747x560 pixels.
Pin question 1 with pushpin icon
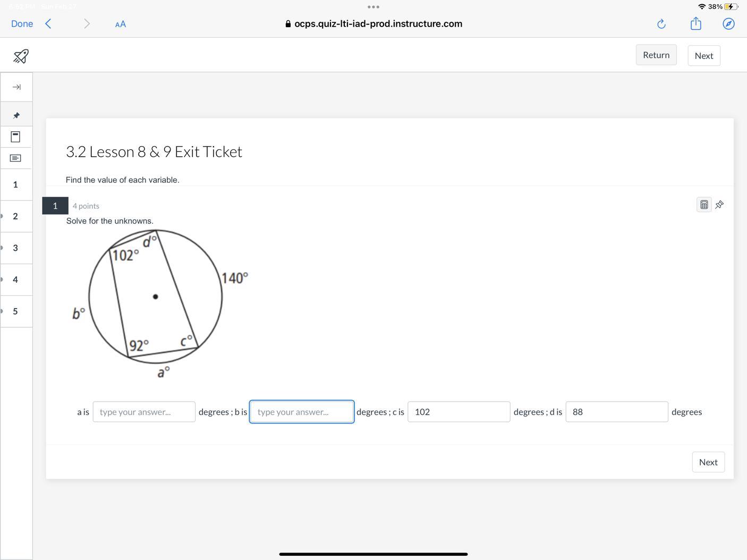(719, 205)
